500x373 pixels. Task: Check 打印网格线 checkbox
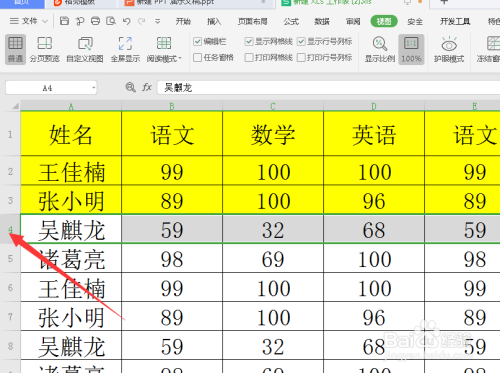click(x=249, y=57)
